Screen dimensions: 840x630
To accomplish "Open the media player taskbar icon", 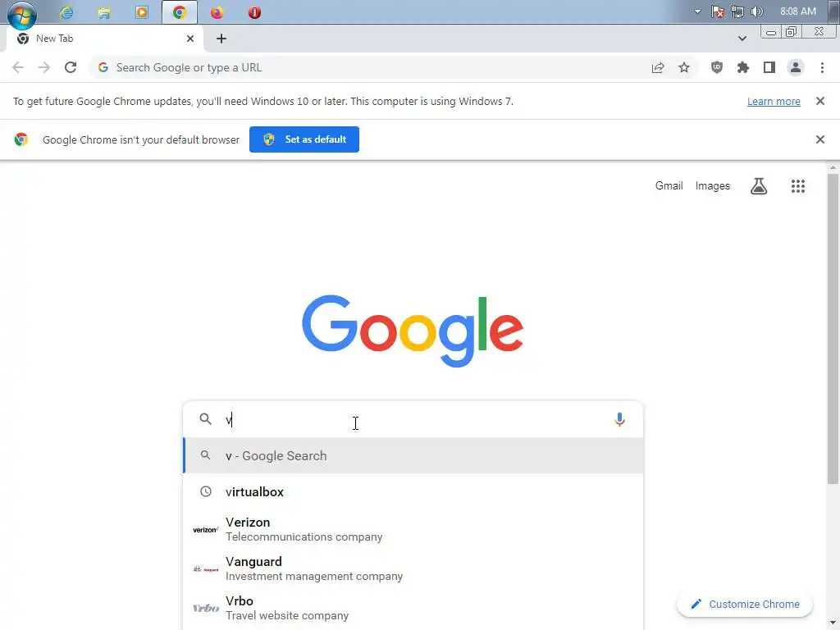I will [x=141, y=12].
